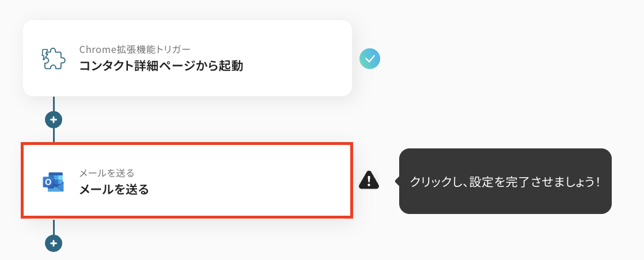Click the Outlook app icon

54,181
